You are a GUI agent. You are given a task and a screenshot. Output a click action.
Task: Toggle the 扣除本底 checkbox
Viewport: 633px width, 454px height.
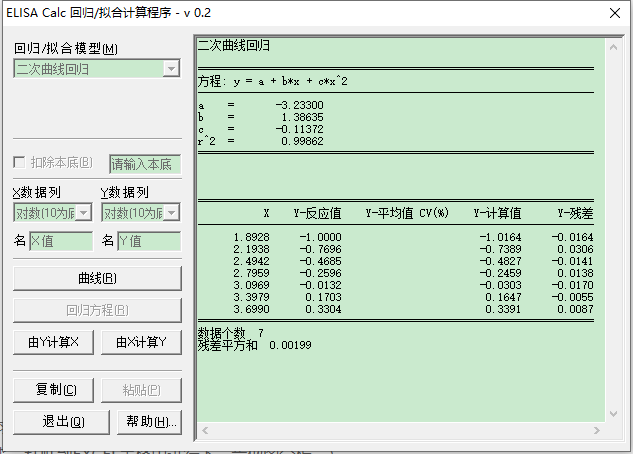(19, 162)
